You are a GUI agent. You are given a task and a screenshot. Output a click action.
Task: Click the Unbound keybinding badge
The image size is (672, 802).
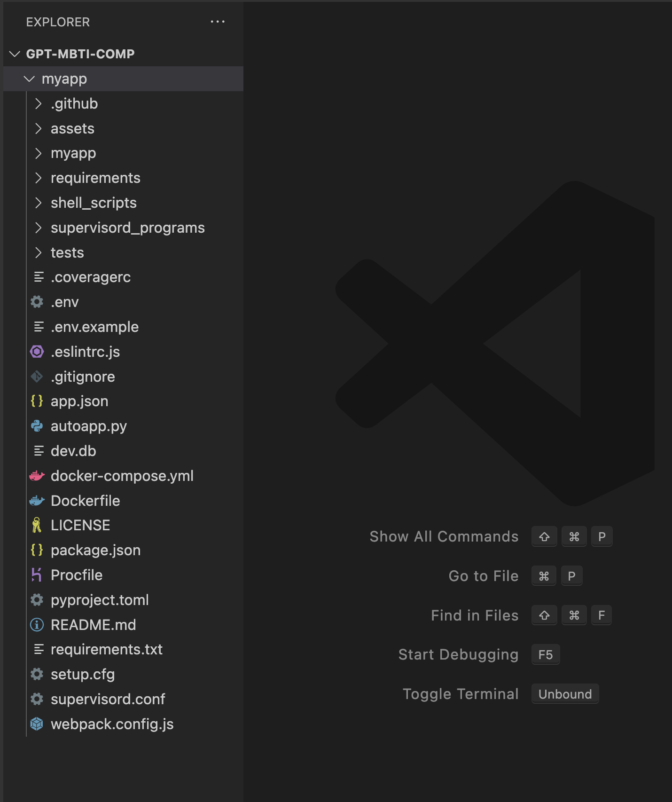[x=565, y=694]
